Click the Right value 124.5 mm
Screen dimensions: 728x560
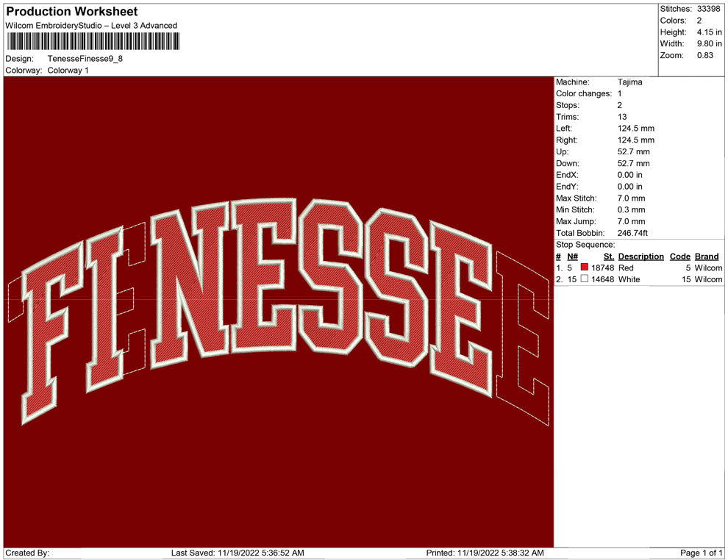click(x=635, y=140)
